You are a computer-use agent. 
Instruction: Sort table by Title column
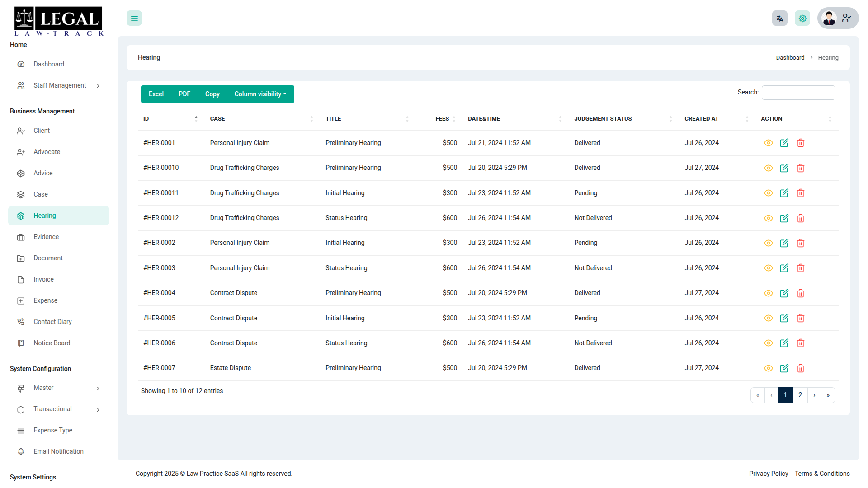pos(367,119)
